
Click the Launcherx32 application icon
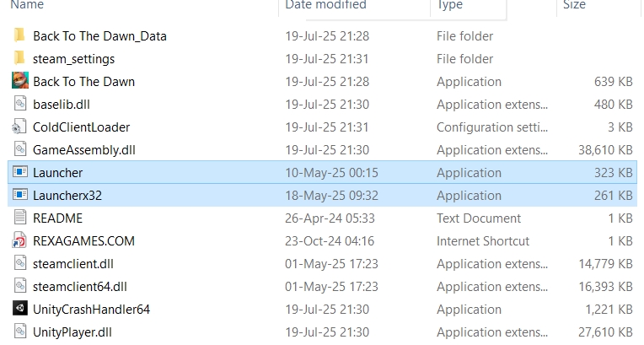[x=20, y=195]
